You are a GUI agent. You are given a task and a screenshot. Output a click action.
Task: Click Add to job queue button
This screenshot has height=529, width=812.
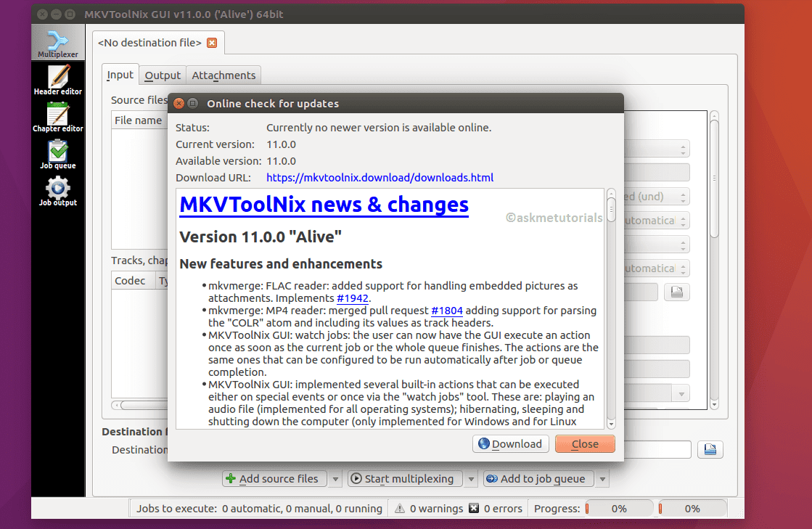pyautogui.click(x=538, y=480)
